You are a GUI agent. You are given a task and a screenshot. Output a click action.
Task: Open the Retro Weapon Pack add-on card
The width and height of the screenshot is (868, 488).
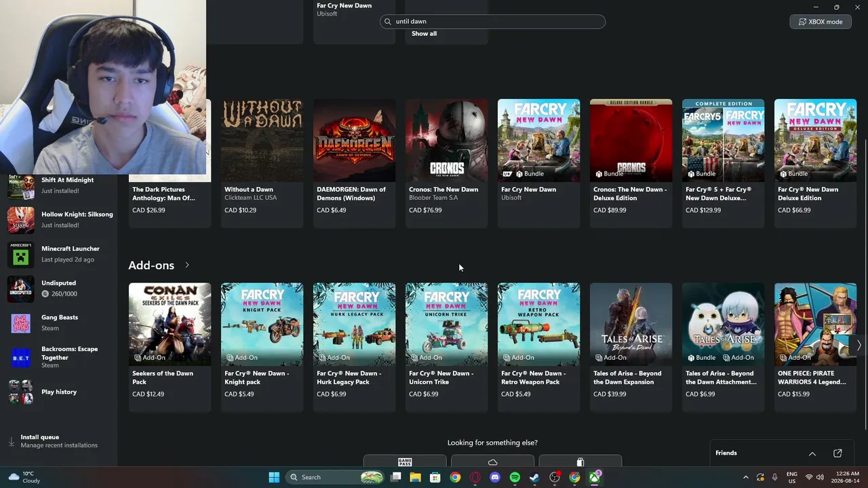point(538,347)
